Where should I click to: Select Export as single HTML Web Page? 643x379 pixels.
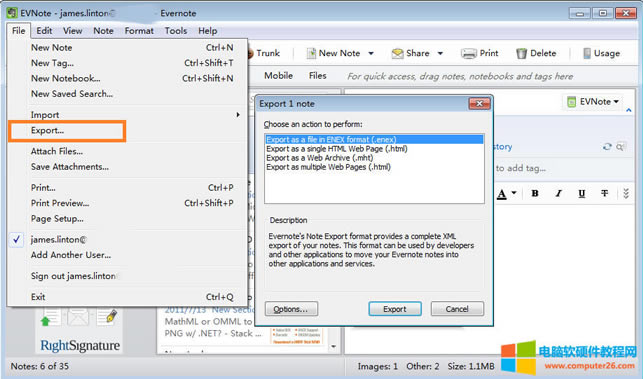pos(374,149)
